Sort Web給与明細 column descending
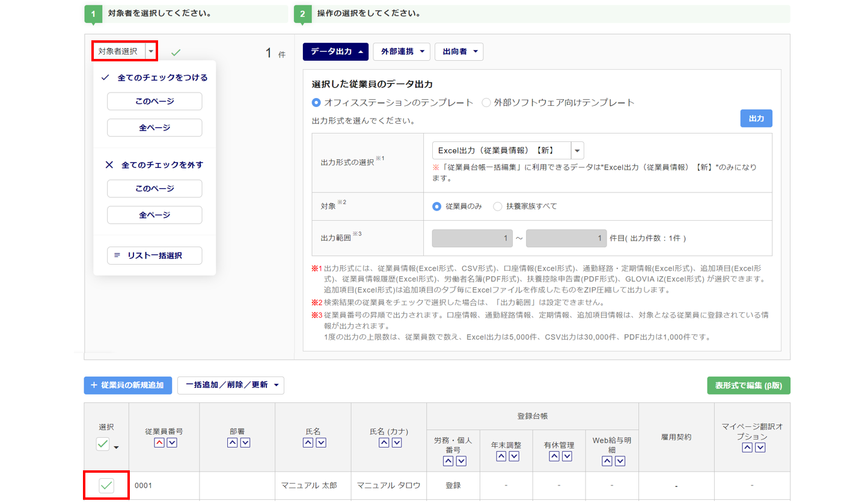 click(x=620, y=461)
